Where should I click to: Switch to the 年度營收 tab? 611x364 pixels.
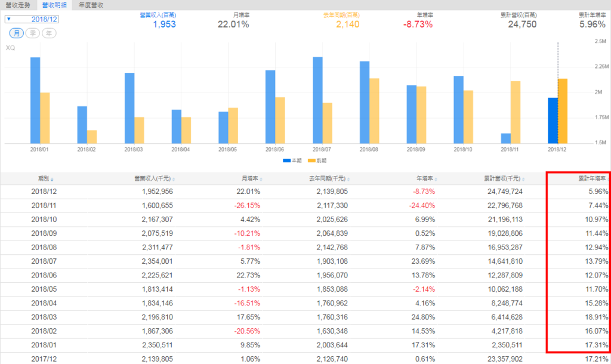pyautogui.click(x=91, y=5)
